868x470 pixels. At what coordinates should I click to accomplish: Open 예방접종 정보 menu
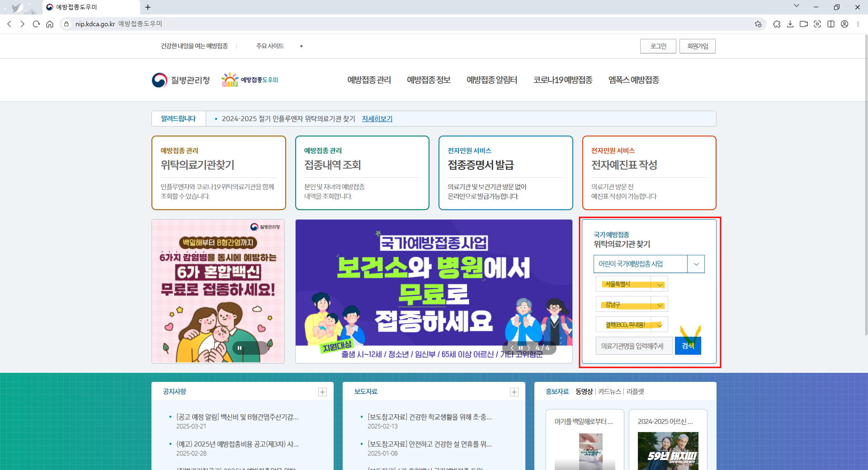pyautogui.click(x=429, y=80)
